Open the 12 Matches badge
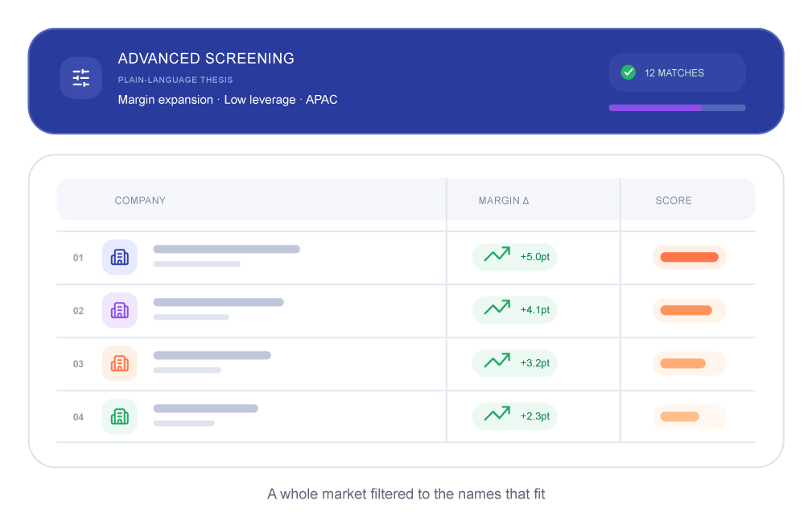812x529 pixels. click(677, 72)
